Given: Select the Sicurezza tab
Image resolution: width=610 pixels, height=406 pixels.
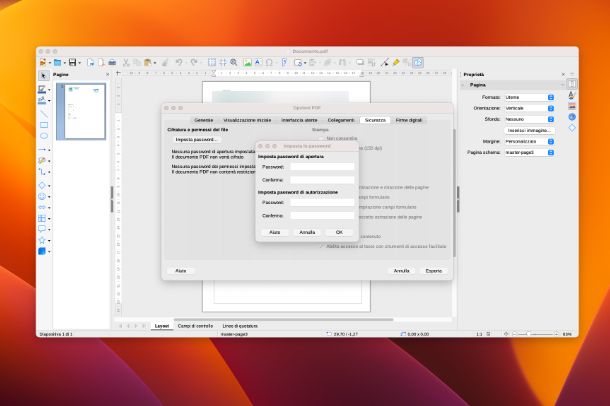Looking at the screenshot, I should 375,120.
